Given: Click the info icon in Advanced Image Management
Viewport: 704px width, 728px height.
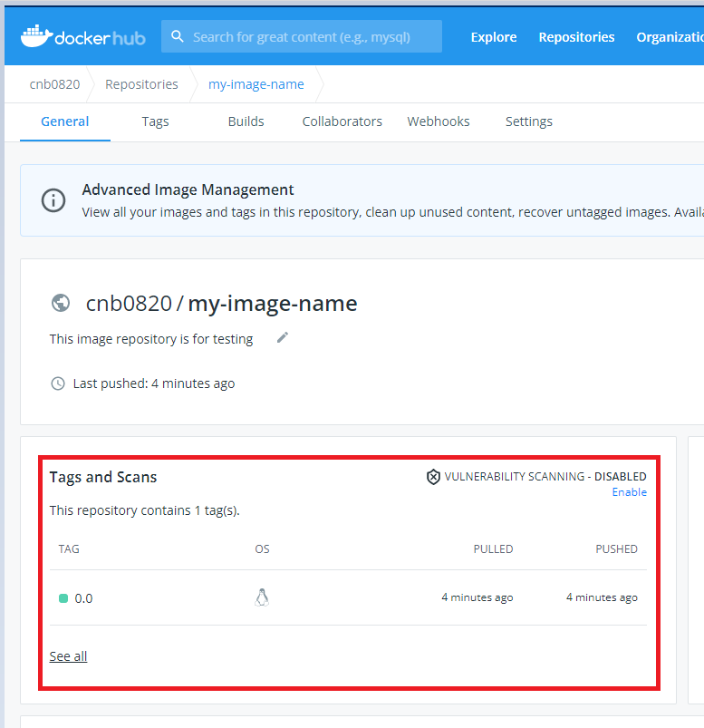Looking at the screenshot, I should (x=53, y=200).
